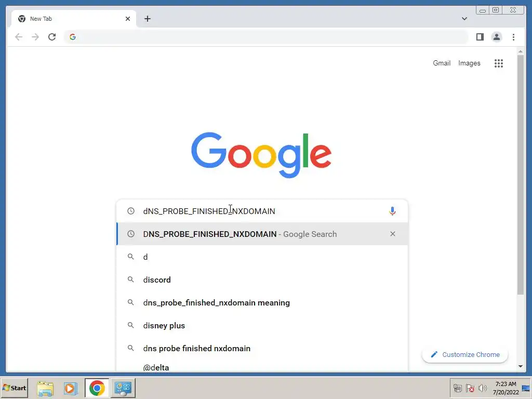
Task: Click the scrollbar up arrow
Action: point(520,51)
